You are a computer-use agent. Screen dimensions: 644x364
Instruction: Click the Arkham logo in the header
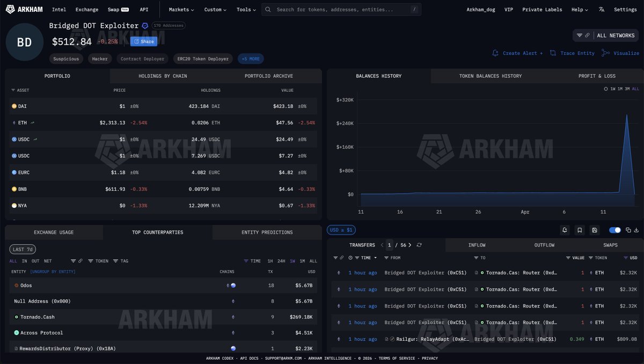(x=24, y=9)
